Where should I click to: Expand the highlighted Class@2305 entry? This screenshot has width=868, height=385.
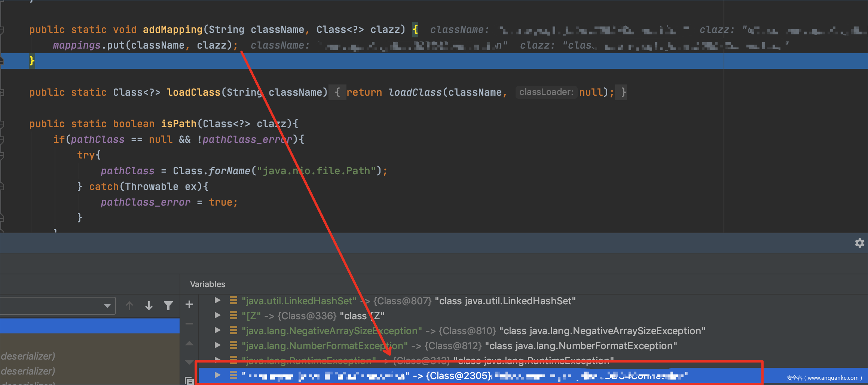tap(217, 375)
